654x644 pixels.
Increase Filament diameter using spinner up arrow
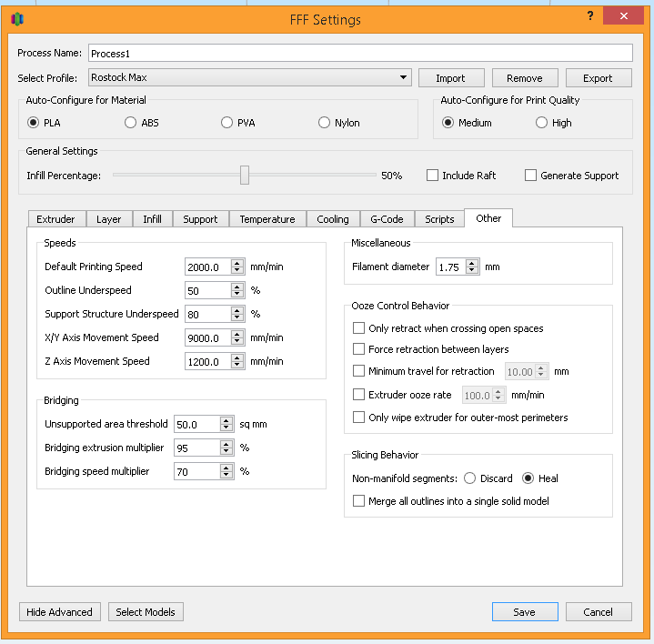point(472,263)
